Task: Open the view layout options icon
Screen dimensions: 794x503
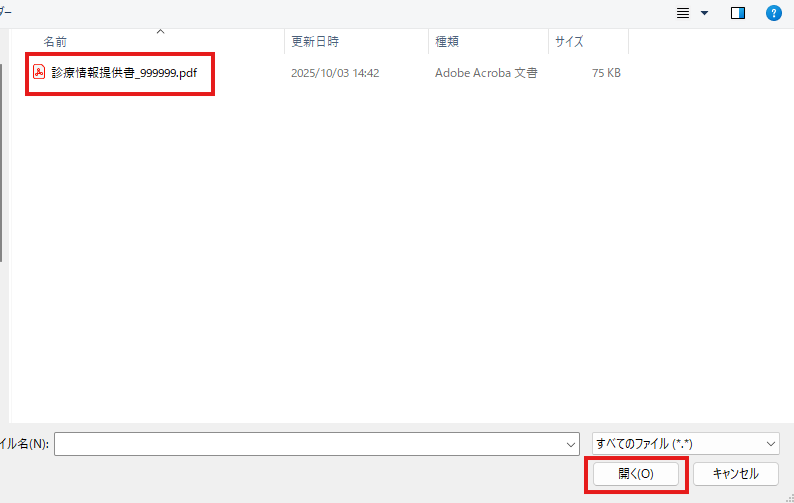Action: pyautogui.click(x=683, y=13)
